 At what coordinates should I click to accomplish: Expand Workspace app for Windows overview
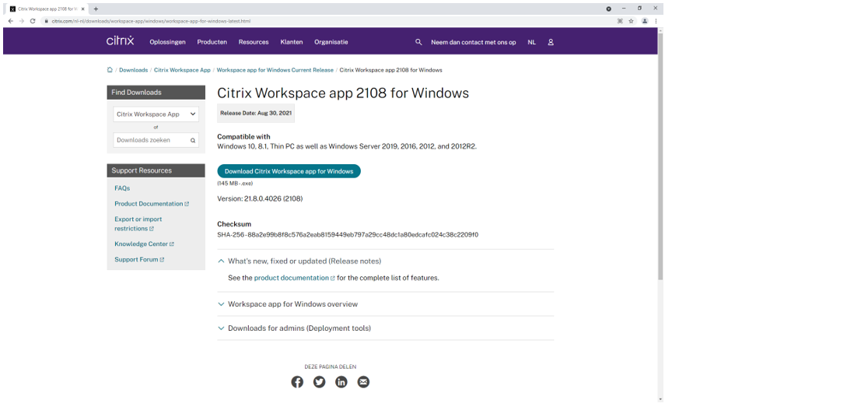click(x=292, y=304)
